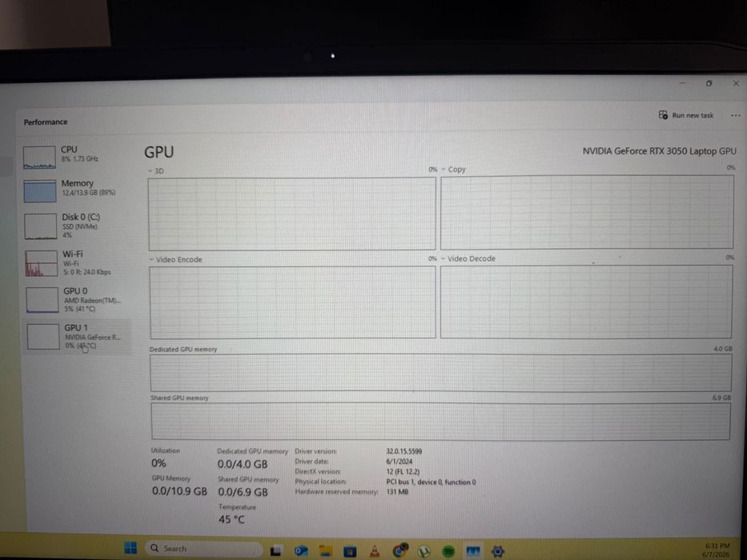Click the Dedicated GPU memory graph
This screenshot has width=747, height=560.
(440, 373)
